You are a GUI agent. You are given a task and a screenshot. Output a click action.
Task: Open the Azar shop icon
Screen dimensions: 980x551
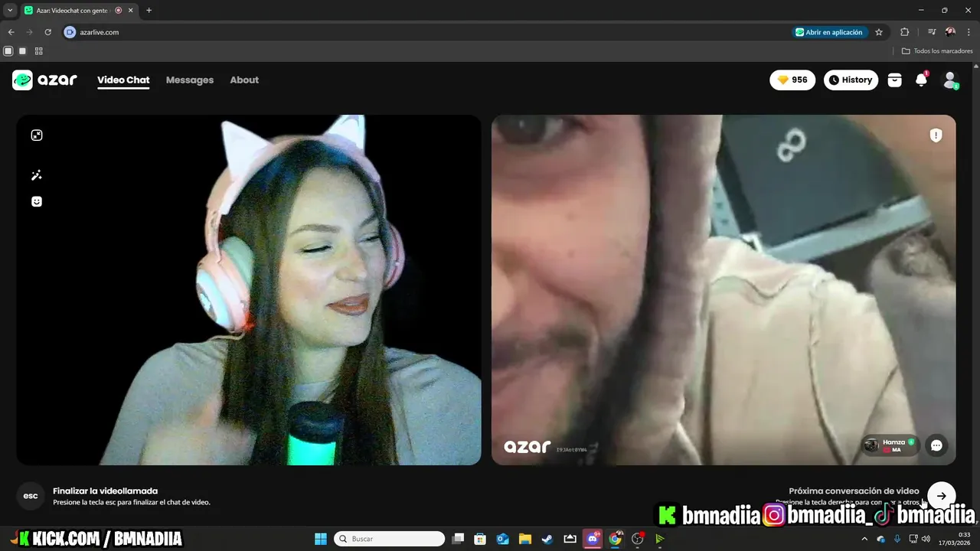pos(894,80)
